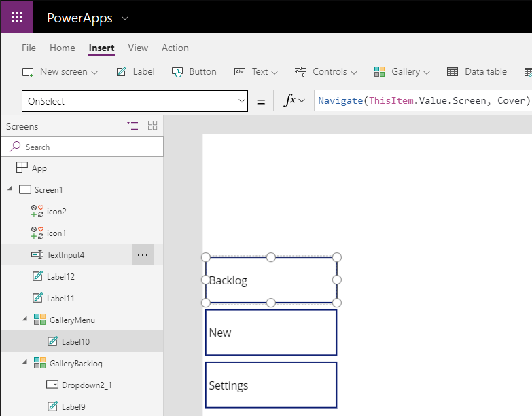Viewport: 532px width, 416px height.
Task: Insert a Label control
Action: [x=136, y=72]
